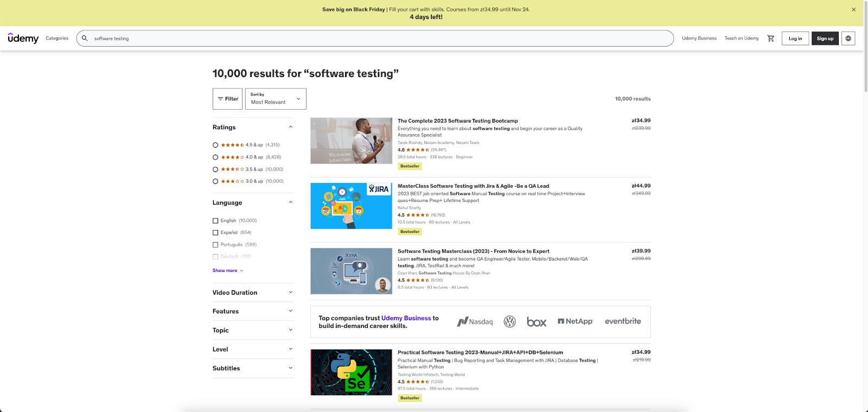The image size is (868, 412).
Task: Open the Categories menu
Action: (x=57, y=39)
